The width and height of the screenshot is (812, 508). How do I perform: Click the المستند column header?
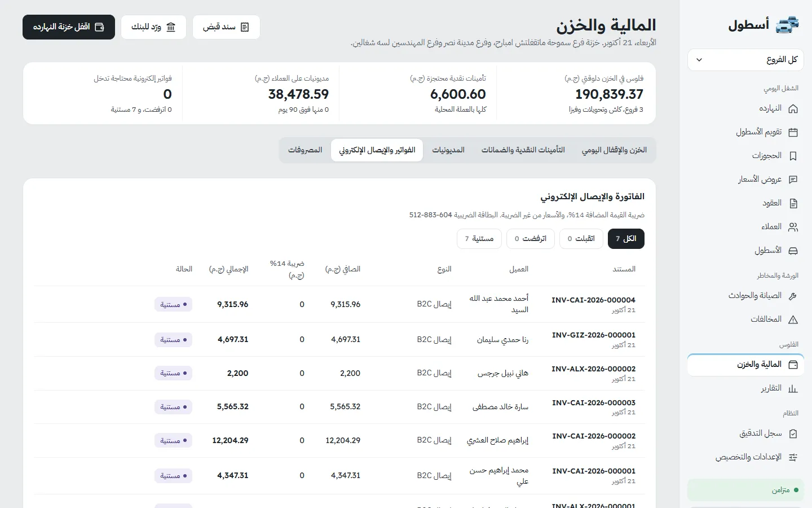pyautogui.click(x=624, y=269)
